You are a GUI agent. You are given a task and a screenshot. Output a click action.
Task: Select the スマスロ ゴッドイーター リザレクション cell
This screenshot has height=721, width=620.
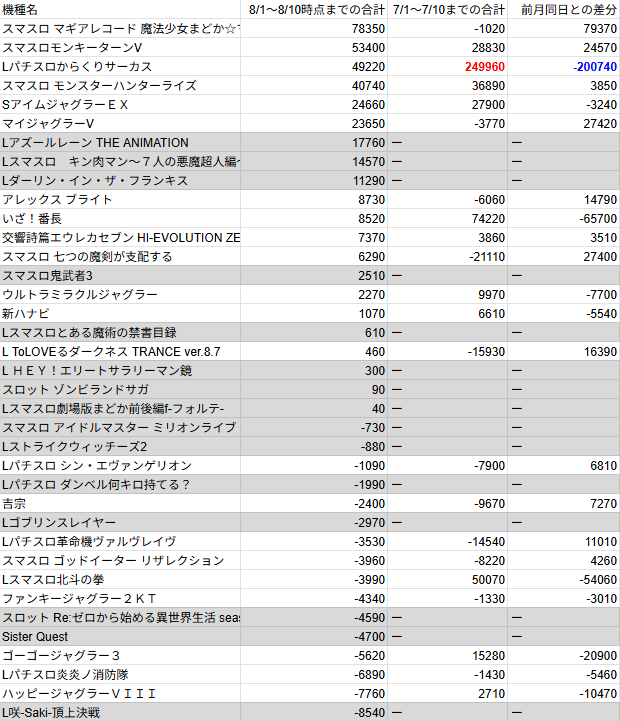click(x=120, y=561)
